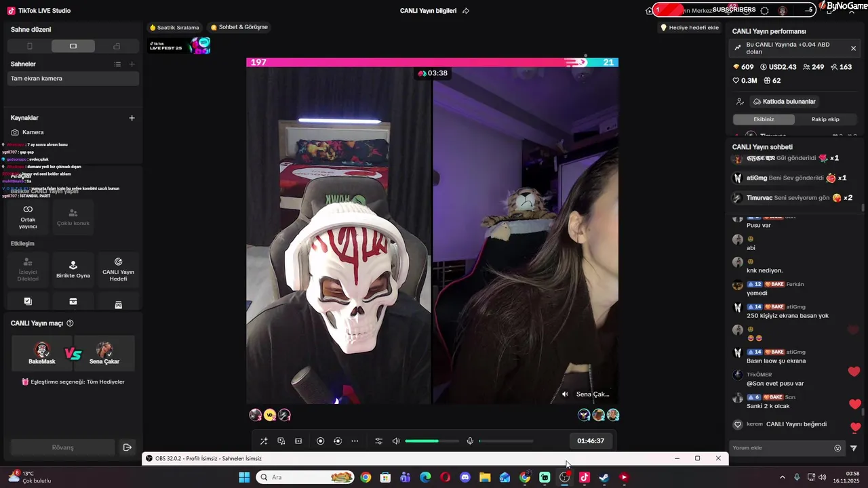Click the record button in the control bar

(321, 441)
